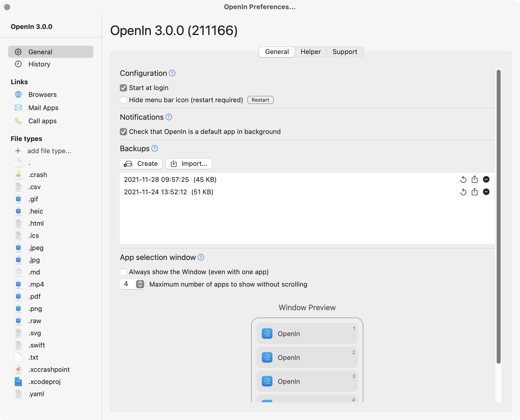Image resolution: width=520 pixels, height=420 pixels.
Task: Toggle Start at login checkbox
Action: [124, 88]
